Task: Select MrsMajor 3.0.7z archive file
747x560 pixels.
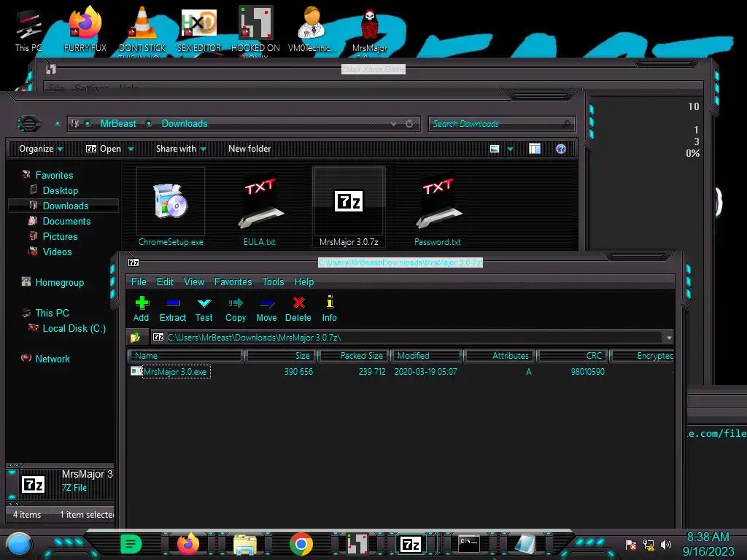Action: 349,206
